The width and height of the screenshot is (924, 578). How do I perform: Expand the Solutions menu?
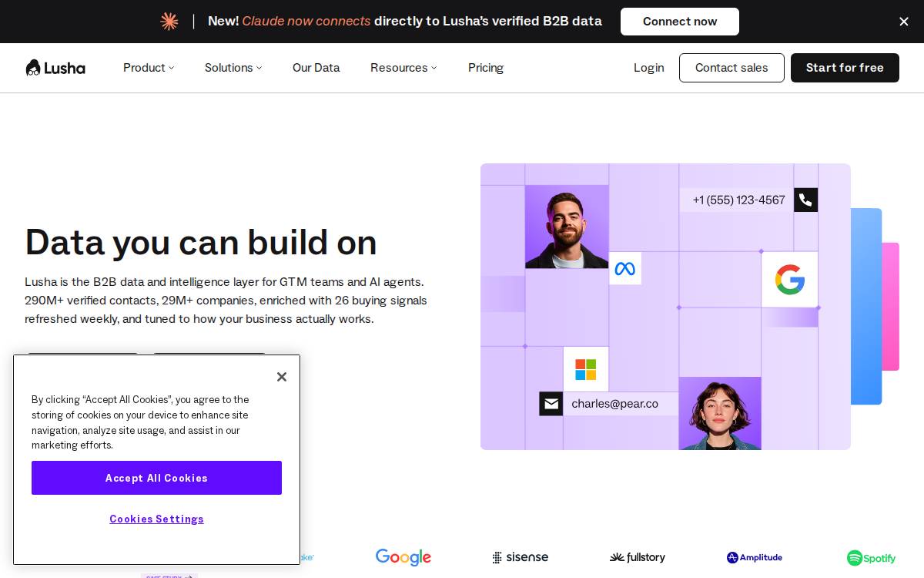click(x=233, y=68)
